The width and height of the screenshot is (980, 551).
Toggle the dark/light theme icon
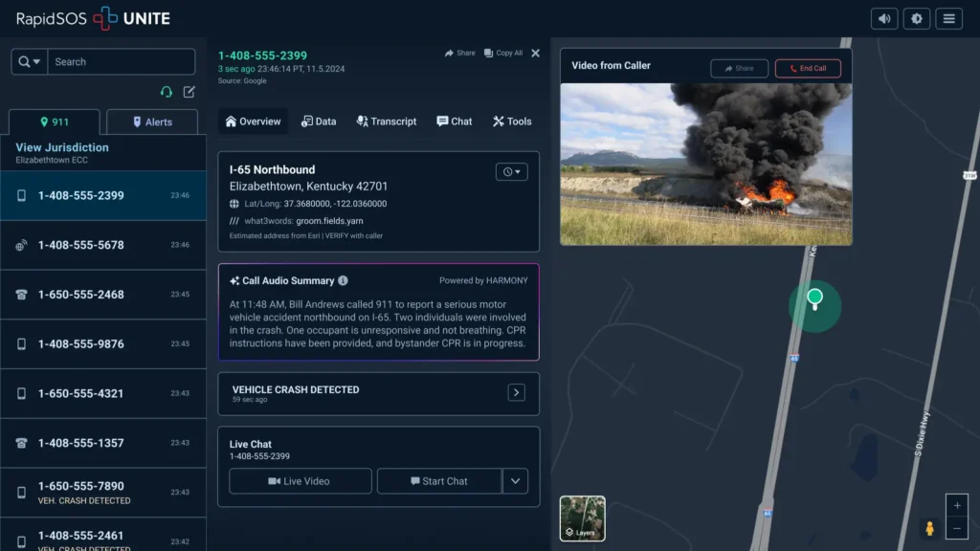tap(916, 18)
